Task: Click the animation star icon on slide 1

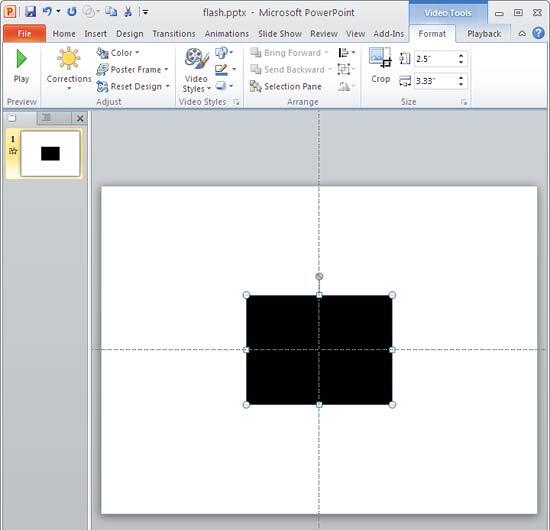Action: [13, 151]
